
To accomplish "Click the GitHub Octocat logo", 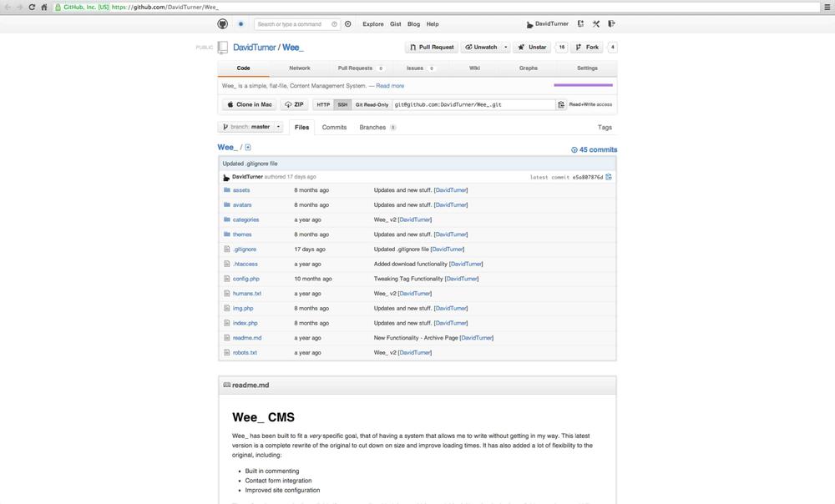I will click(x=223, y=24).
